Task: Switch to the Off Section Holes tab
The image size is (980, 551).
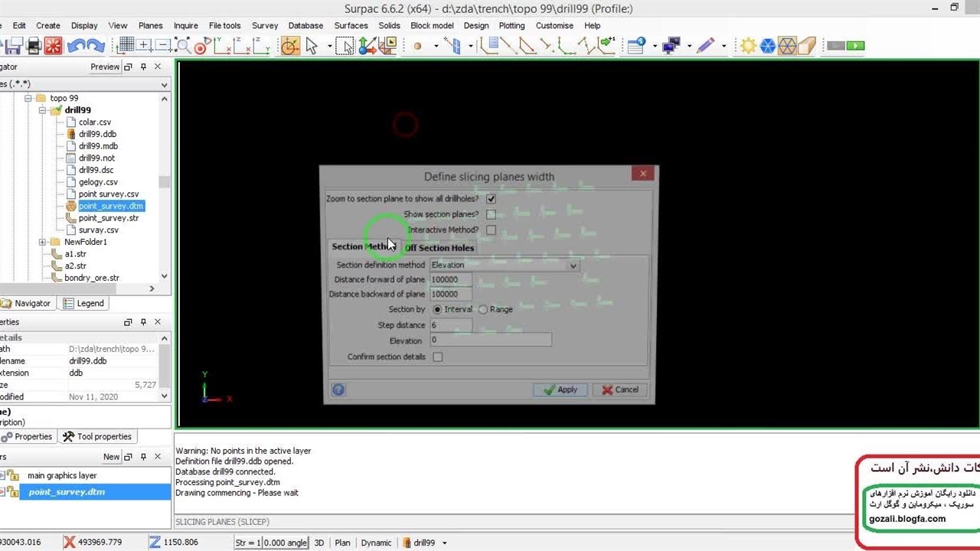Action: [439, 248]
